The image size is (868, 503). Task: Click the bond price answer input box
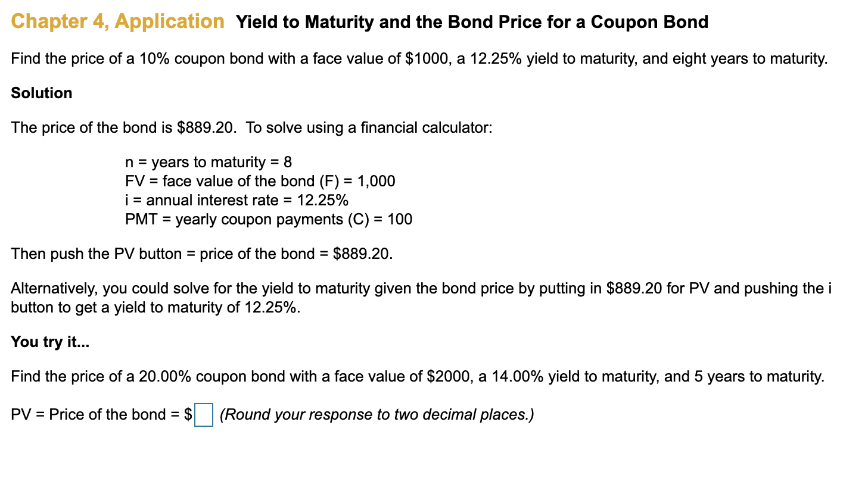tap(204, 414)
